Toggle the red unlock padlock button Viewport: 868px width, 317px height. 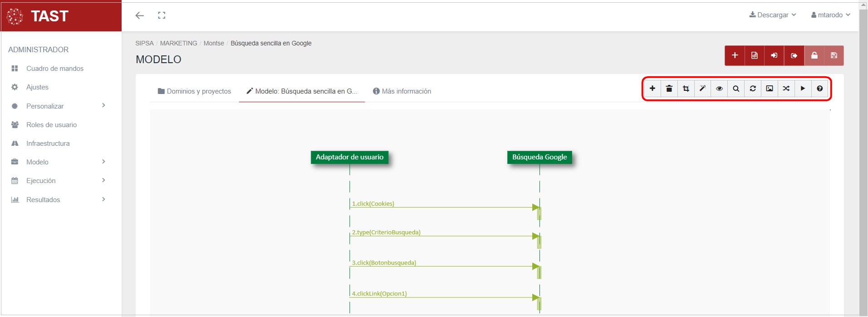[814, 55]
